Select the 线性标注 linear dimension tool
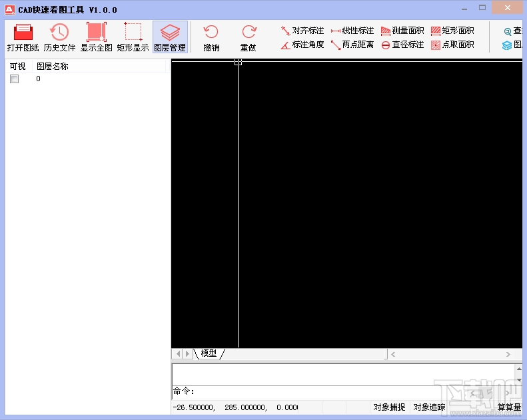Image resolution: width=527 pixels, height=420 pixels. pos(352,31)
